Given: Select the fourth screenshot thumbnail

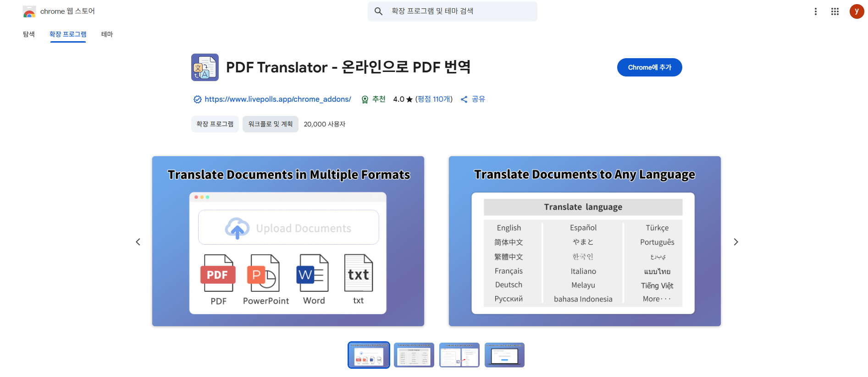Looking at the screenshot, I should [504, 355].
